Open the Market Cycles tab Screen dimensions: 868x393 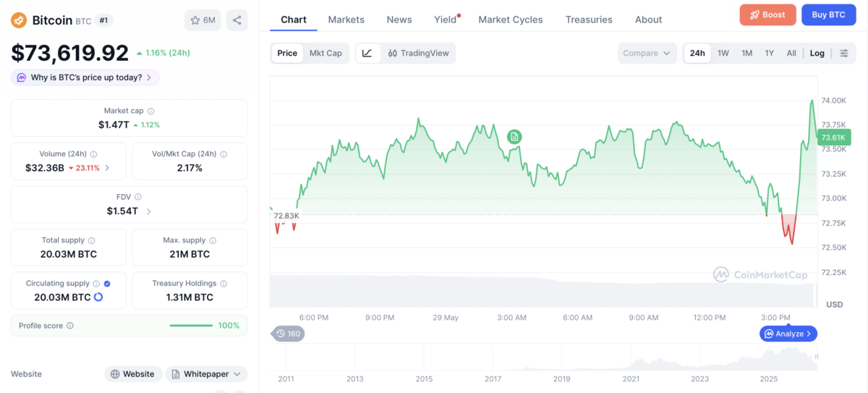pos(511,20)
